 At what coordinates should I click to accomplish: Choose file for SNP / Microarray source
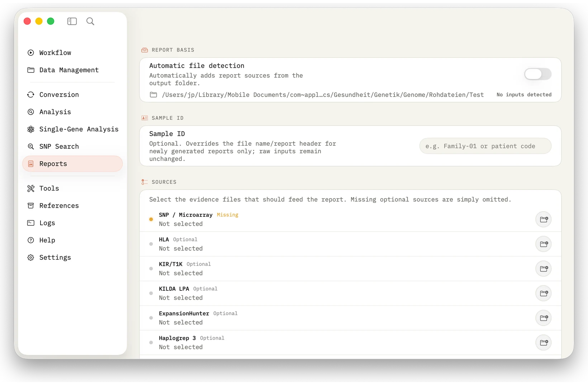click(x=544, y=219)
